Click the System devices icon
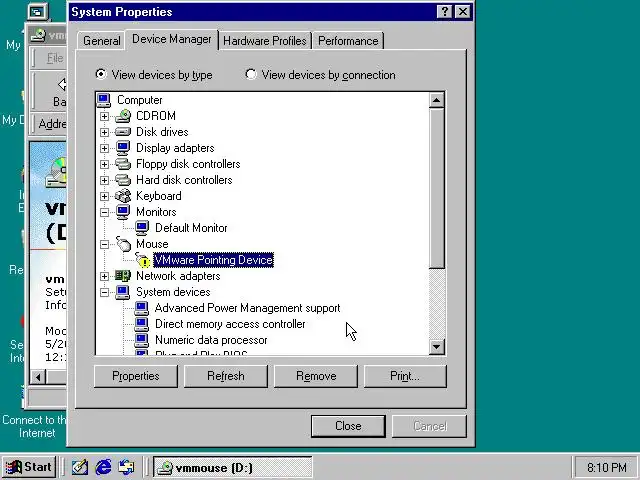The width and height of the screenshot is (640, 480). click(x=122, y=292)
